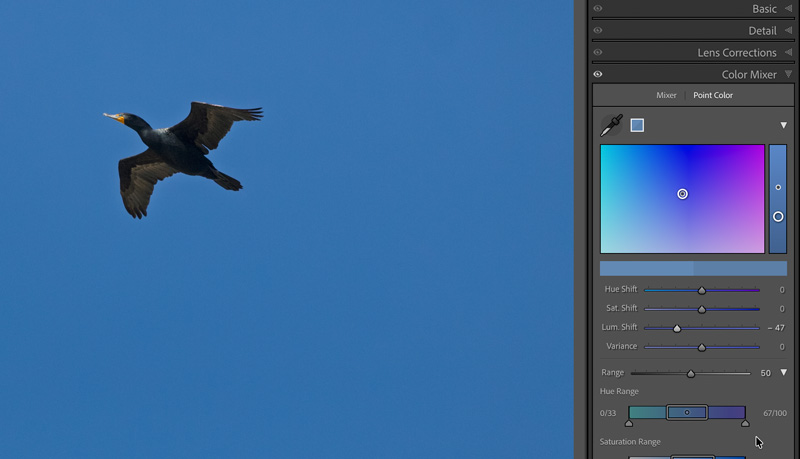
Task: Expand the Detail panel triangle
Action: [788, 31]
